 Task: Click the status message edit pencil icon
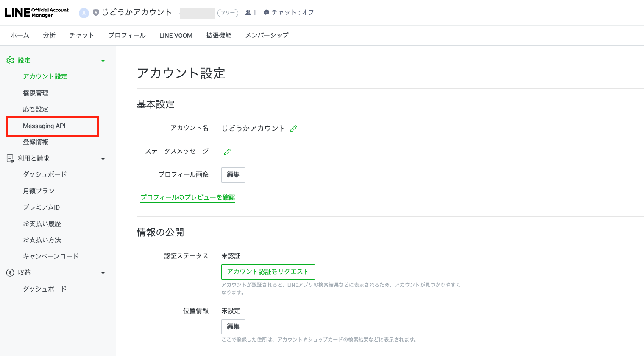point(227,152)
